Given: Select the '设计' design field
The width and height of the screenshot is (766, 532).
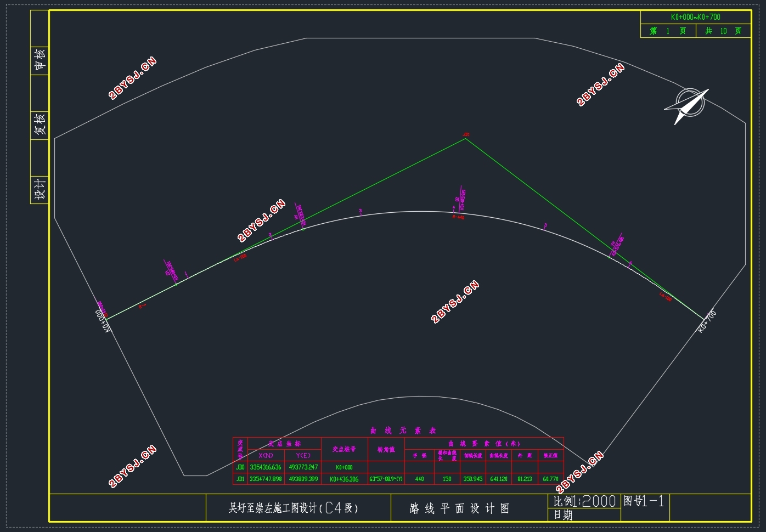Looking at the screenshot, I should coord(40,189).
